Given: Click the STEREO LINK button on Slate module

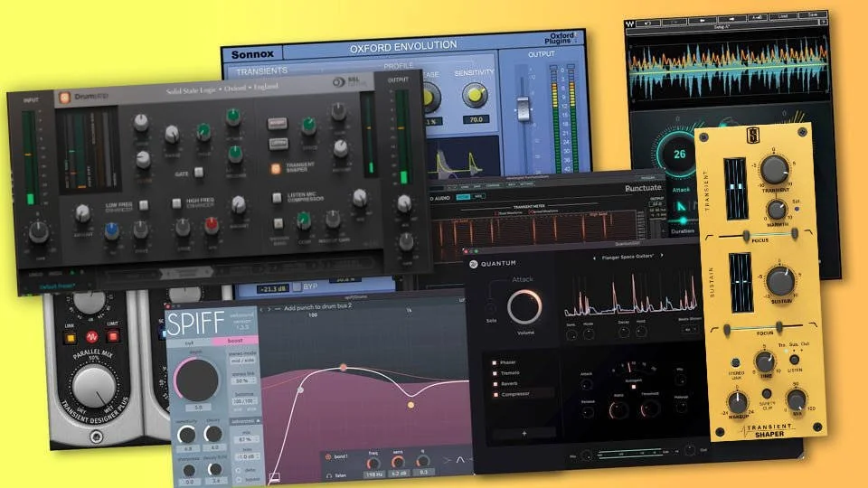Looking at the screenshot, I should pyautogui.click(x=735, y=363).
